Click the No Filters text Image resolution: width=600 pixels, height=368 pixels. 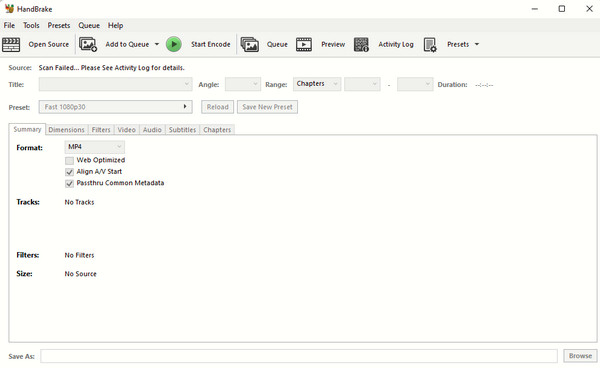pyautogui.click(x=79, y=255)
